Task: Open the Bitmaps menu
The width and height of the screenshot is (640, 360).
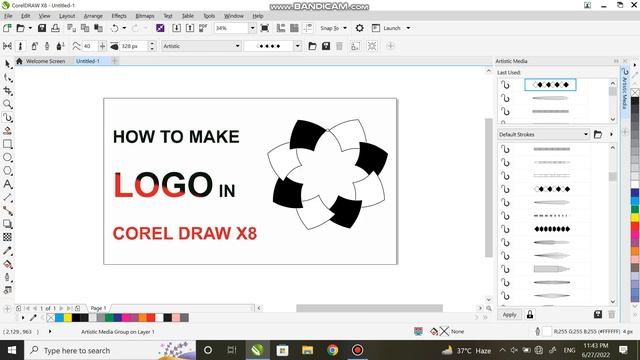Action: click(x=144, y=16)
